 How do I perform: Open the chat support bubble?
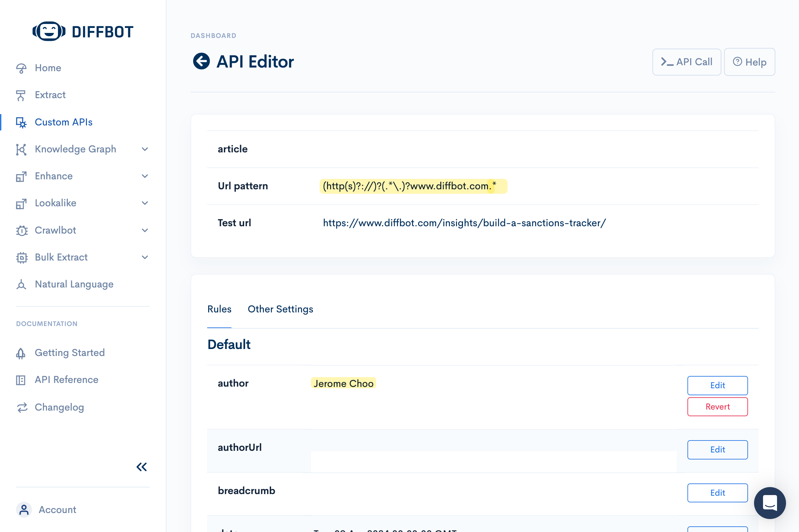(x=769, y=503)
